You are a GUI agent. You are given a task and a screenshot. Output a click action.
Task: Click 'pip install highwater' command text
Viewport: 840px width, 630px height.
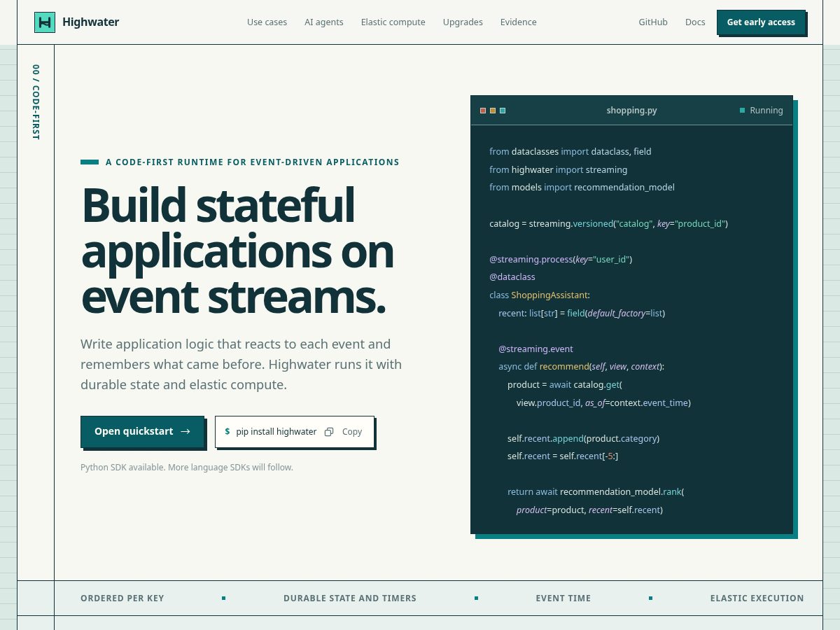[276, 432]
